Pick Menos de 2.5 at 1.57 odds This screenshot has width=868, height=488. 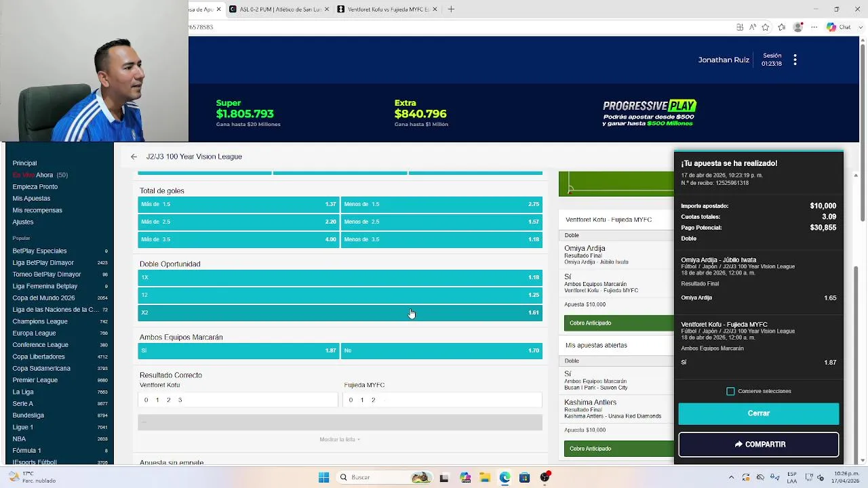[x=441, y=222]
